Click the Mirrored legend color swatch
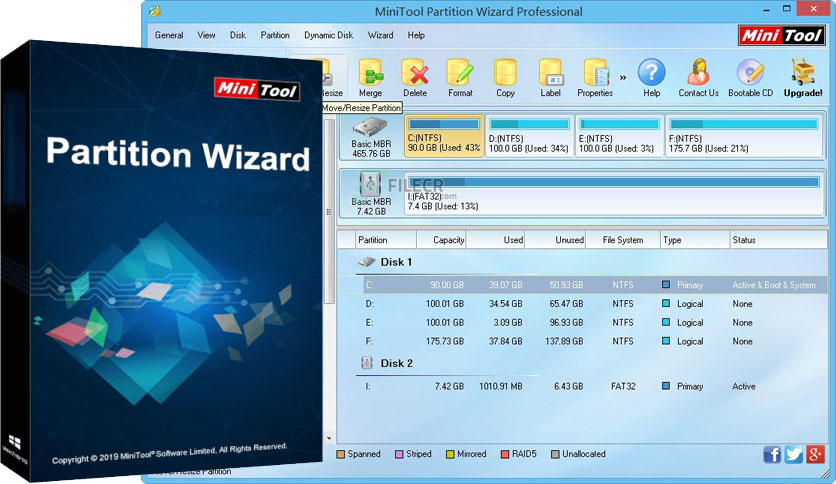The width and height of the screenshot is (836, 484). pos(450,454)
